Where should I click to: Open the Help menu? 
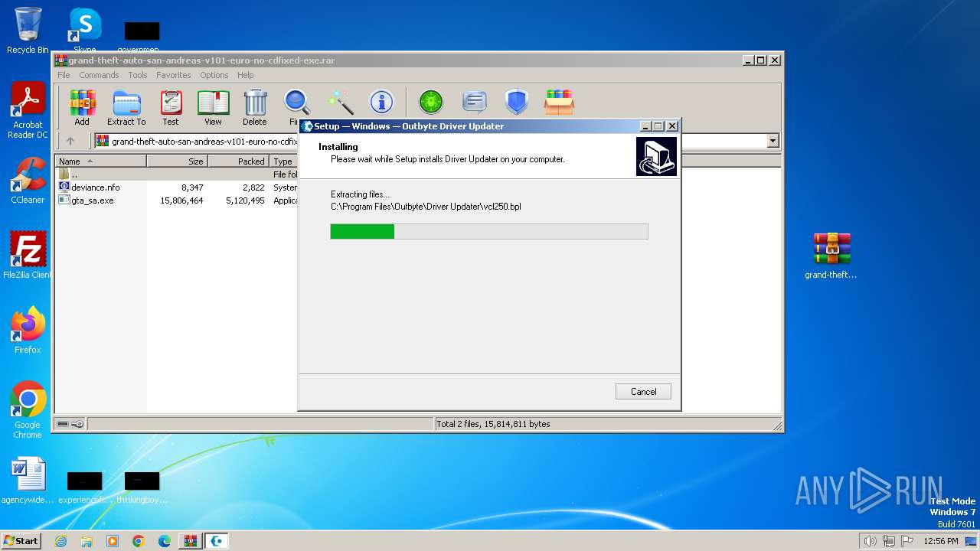tap(246, 75)
